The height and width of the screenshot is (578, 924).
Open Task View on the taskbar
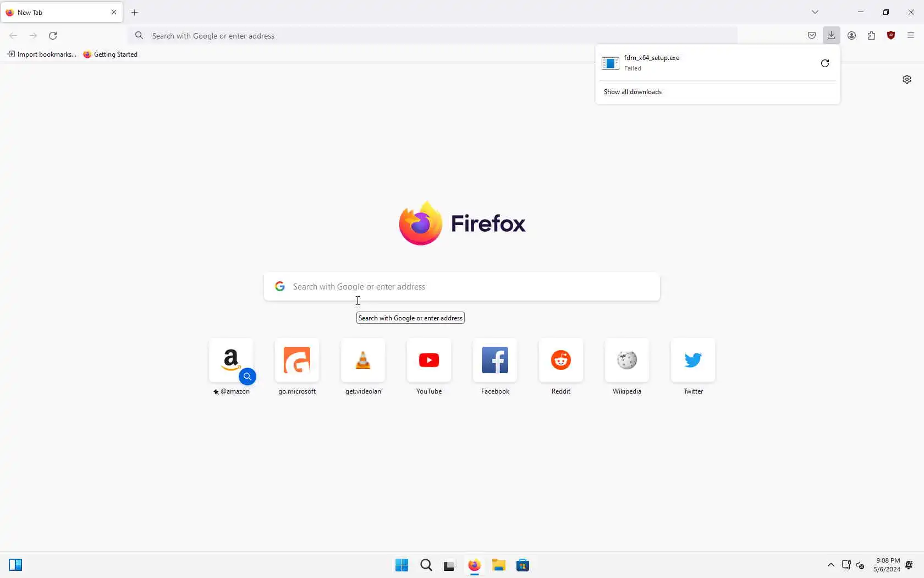(450, 565)
